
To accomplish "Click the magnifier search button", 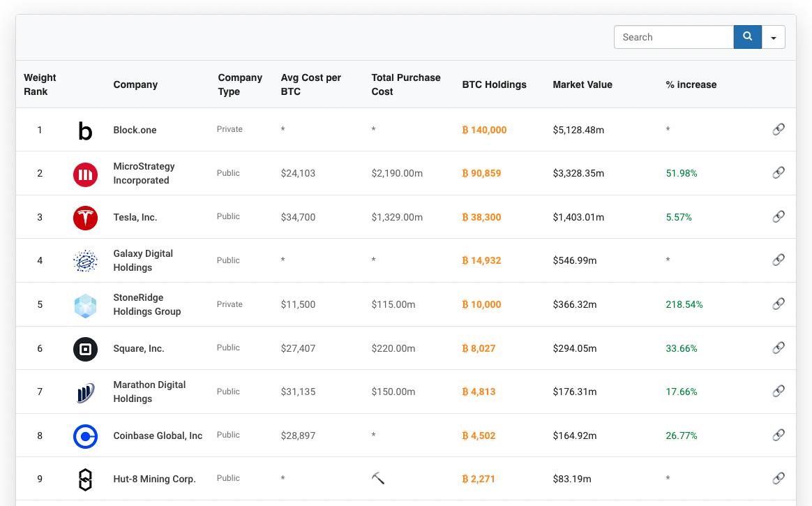I will coord(747,37).
